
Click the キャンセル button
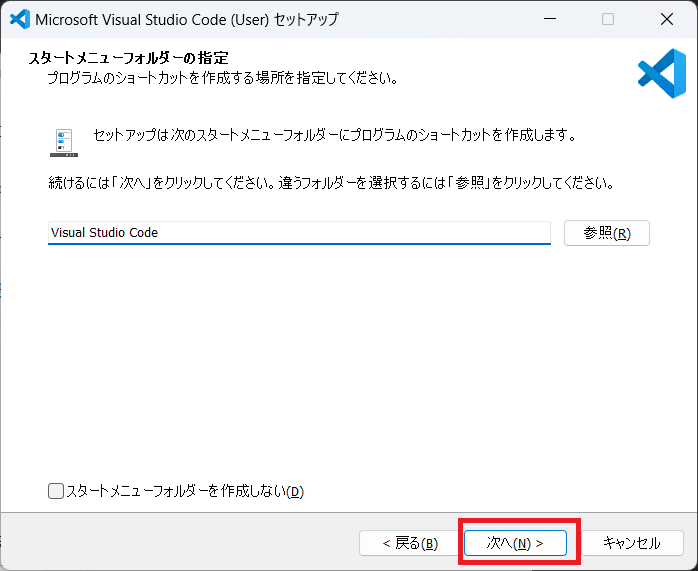(x=632, y=543)
